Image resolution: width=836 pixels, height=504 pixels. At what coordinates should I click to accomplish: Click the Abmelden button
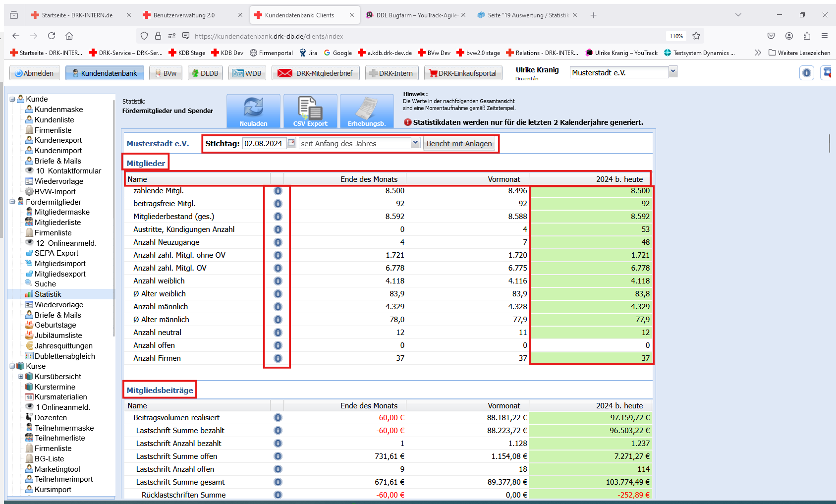[x=34, y=73]
